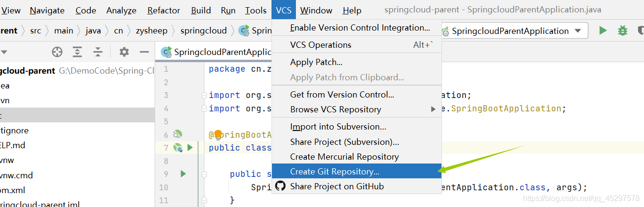Open project panel settings gear
This screenshot has width=644, height=207.
(124, 52)
